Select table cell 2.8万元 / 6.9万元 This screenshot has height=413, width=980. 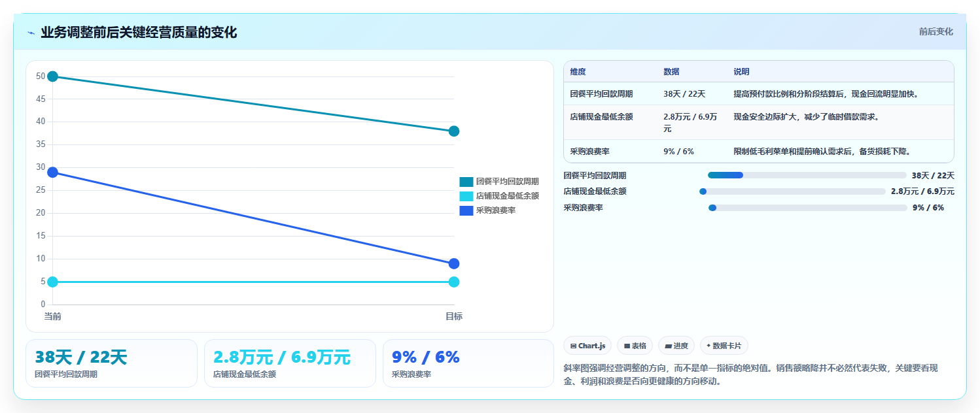click(690, 123)
